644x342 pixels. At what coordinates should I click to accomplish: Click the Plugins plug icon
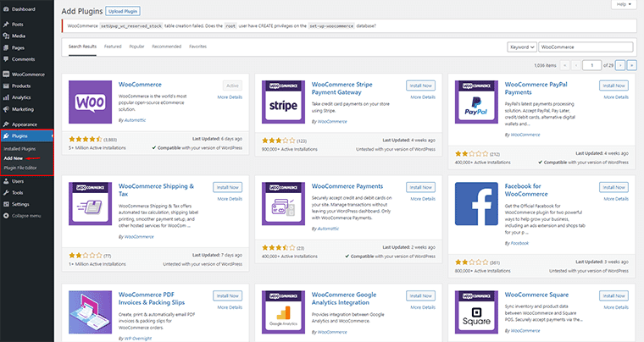click(6, 135)
